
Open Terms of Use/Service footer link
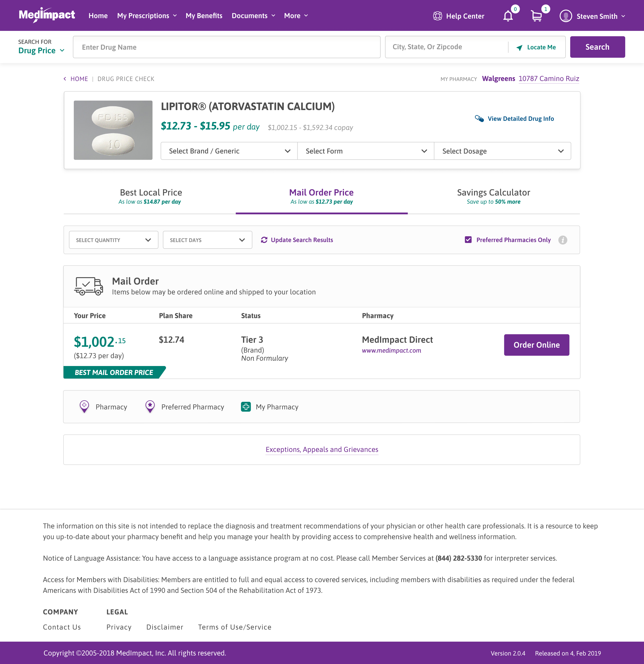[x=235, y=627]
